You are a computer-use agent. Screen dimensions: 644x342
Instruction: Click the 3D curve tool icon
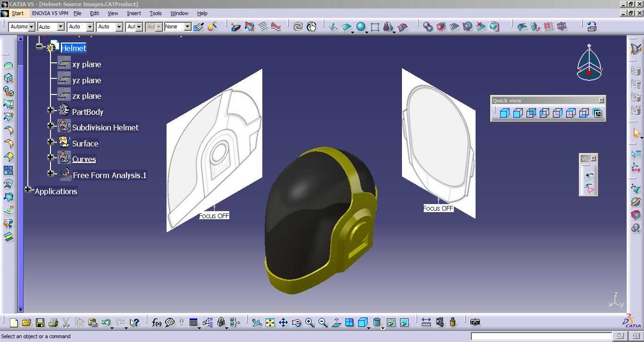click(x=334, y=27)
